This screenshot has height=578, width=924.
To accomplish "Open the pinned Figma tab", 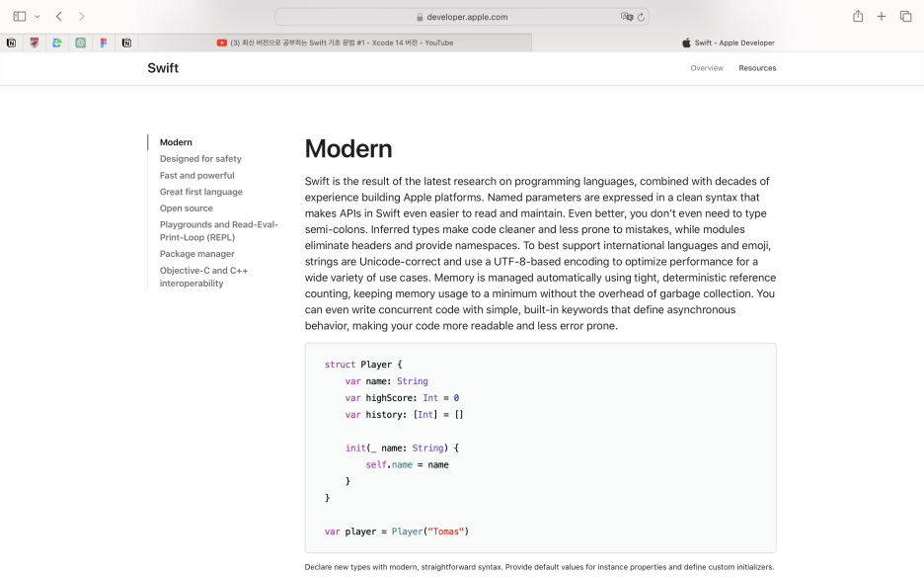I will (103, 42).
